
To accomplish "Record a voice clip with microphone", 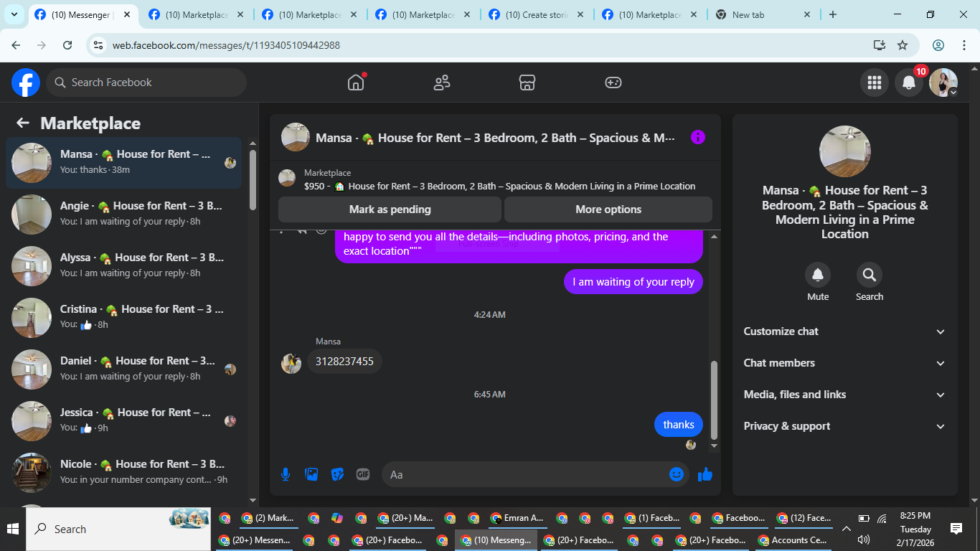I will pos(286,474).
